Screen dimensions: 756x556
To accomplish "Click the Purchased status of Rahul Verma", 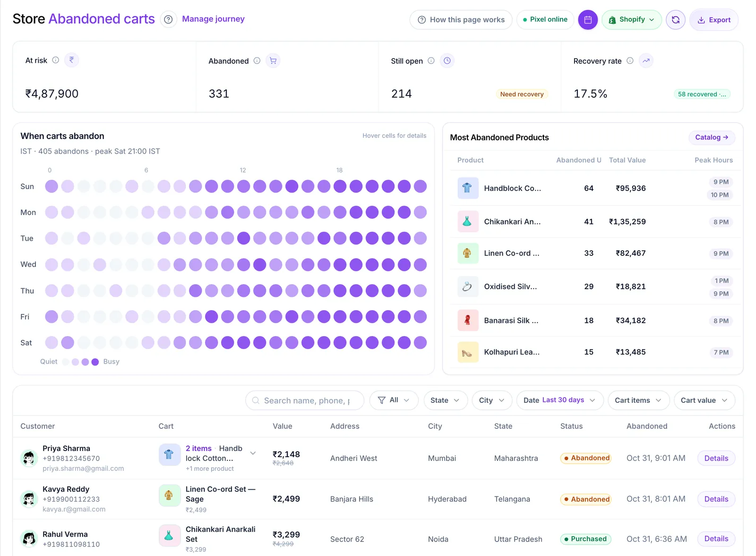I will click(x=586, y=539).
